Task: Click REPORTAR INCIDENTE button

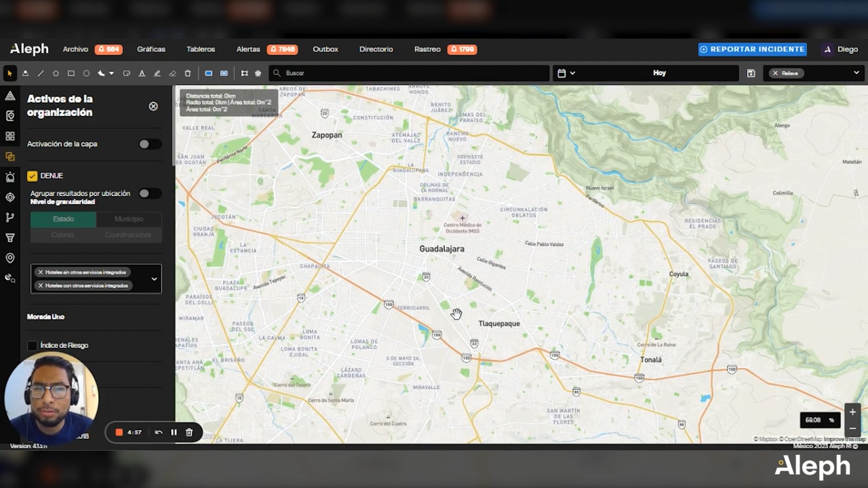Action: click(753, 49)
